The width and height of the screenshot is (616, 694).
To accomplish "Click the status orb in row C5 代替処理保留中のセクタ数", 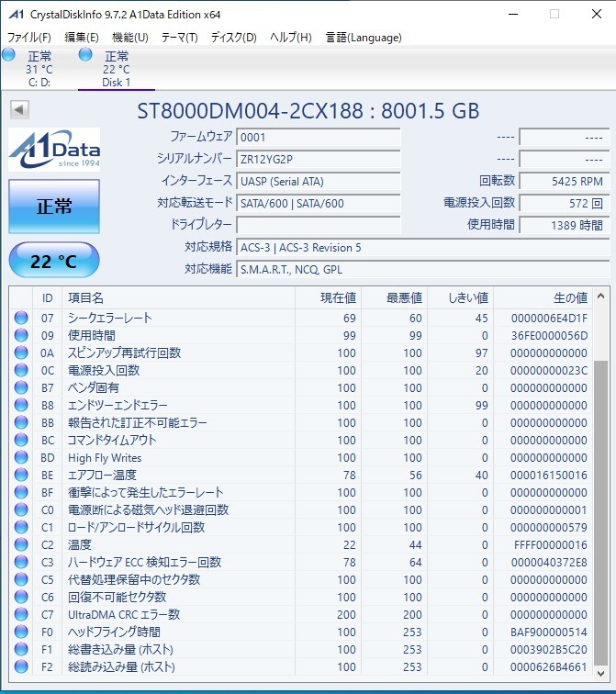I will [21, 579].
